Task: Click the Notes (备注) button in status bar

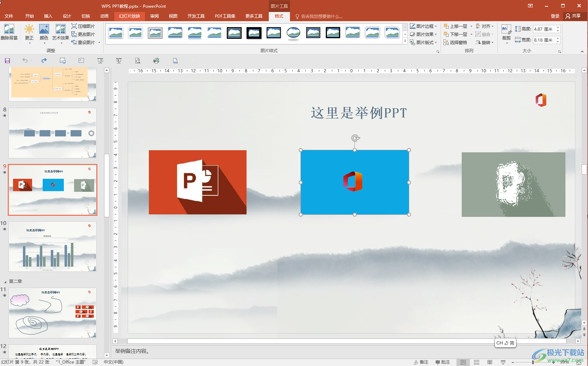Action: [x=421, y=362]
